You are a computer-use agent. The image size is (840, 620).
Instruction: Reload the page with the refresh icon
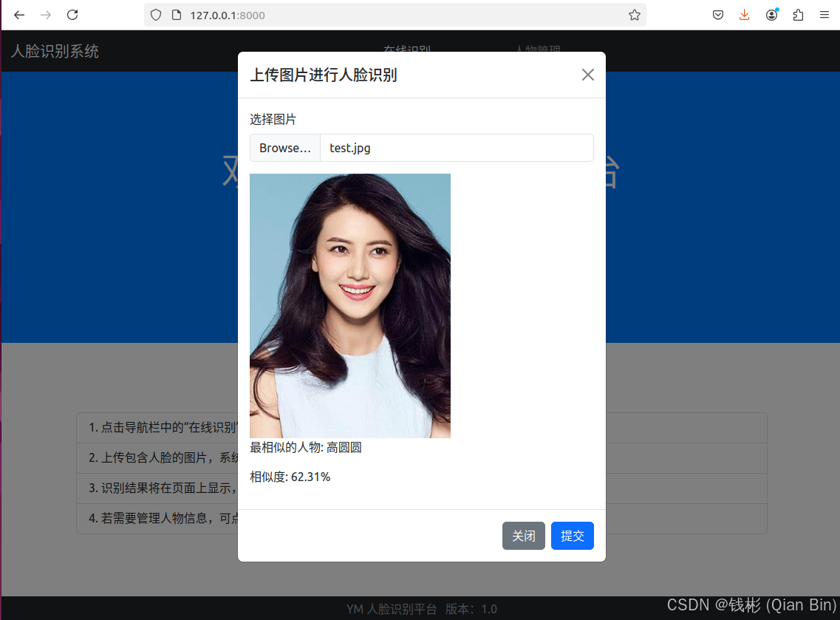point(72,15)
